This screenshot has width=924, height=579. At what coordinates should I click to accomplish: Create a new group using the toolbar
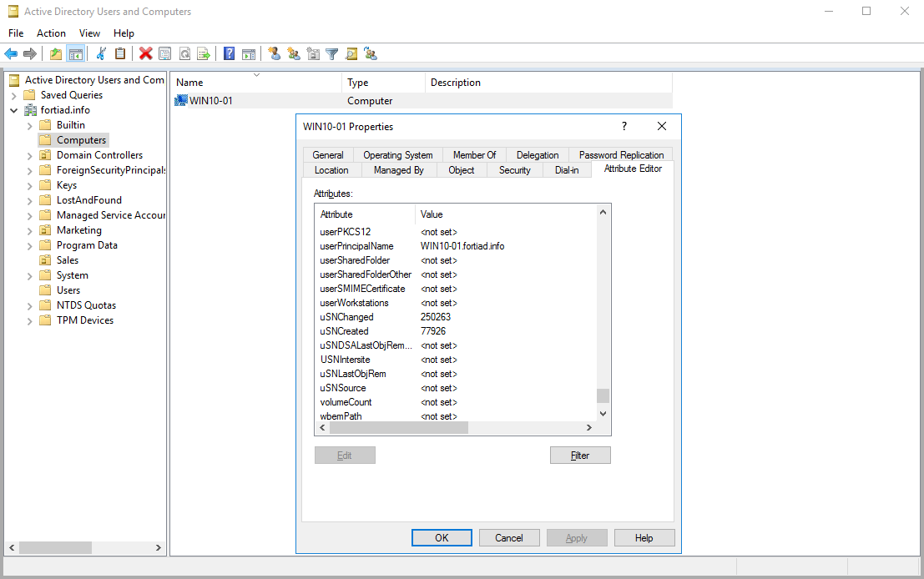[x=294, y=53]
